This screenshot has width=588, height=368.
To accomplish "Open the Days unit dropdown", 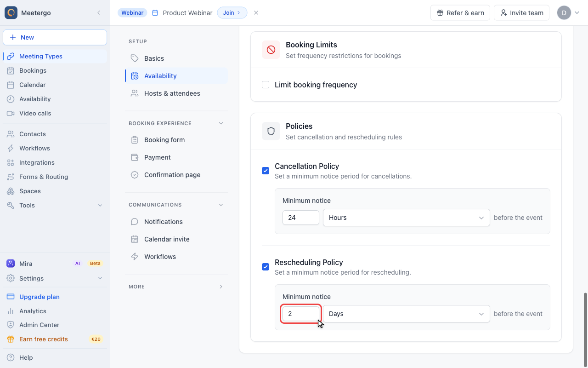I will (x=407, y=314).
